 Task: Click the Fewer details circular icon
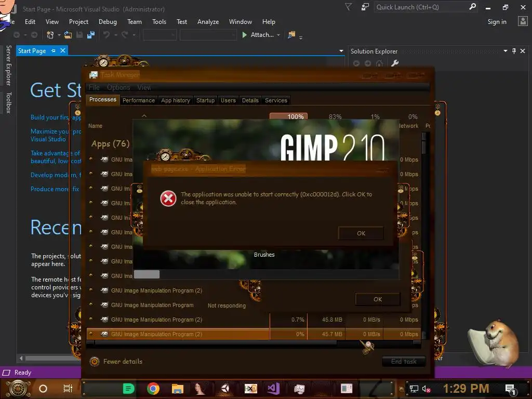95,362
